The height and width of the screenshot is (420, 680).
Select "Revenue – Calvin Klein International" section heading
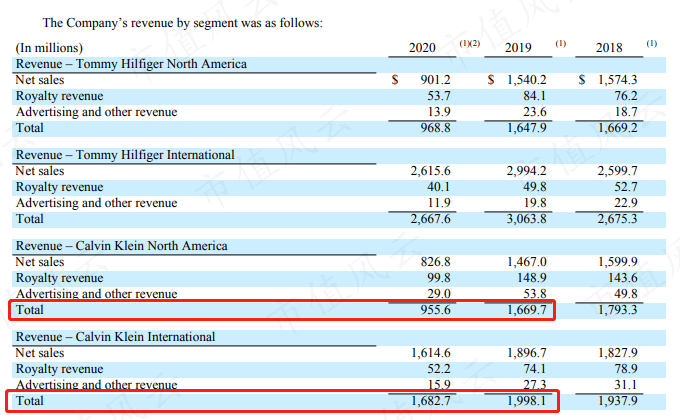(x=115, y=337)
